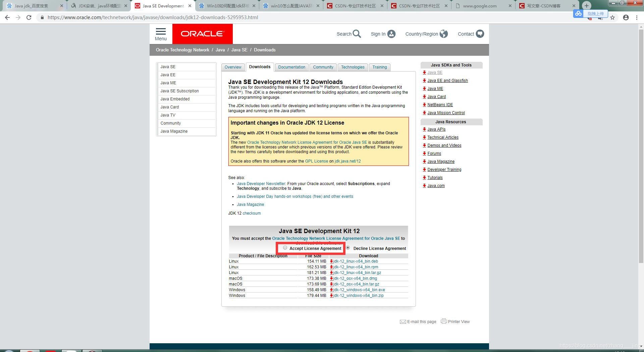The height and width of the screenshot is (352, 644).
Task: Select Accept License Agreement radio button
Action: (x=285, y=248)
